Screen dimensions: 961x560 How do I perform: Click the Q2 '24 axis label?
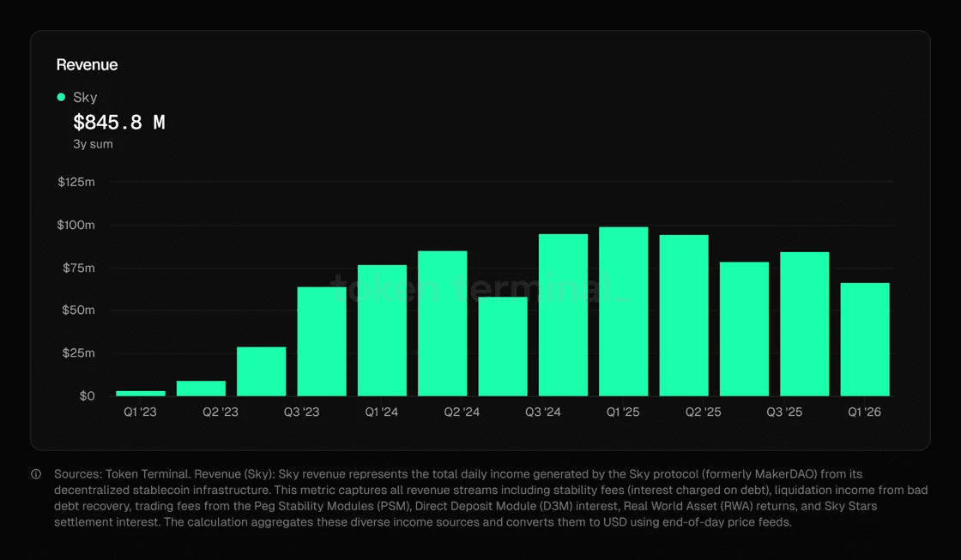point(462,412)
